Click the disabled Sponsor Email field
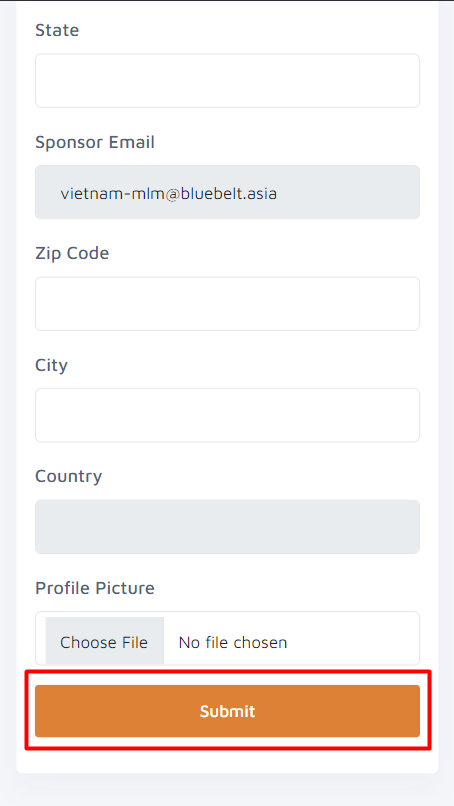Viewport: 454px width, 806px height. pos(227,192)
